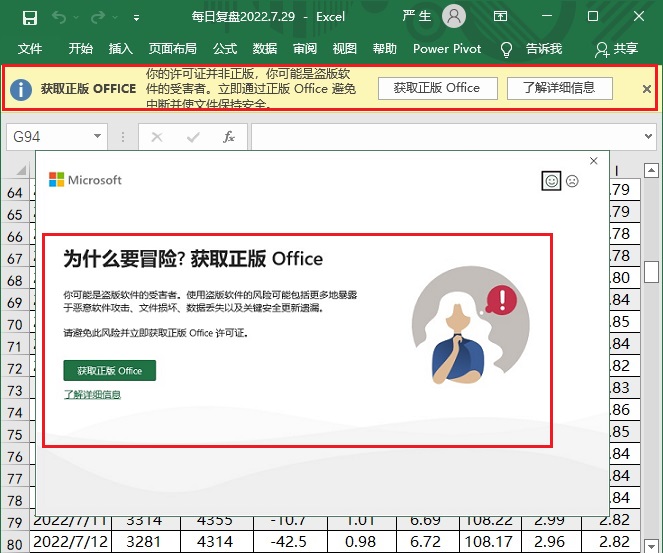Select row header 64
The image size is (663, 553).
(x=15, y=192)
